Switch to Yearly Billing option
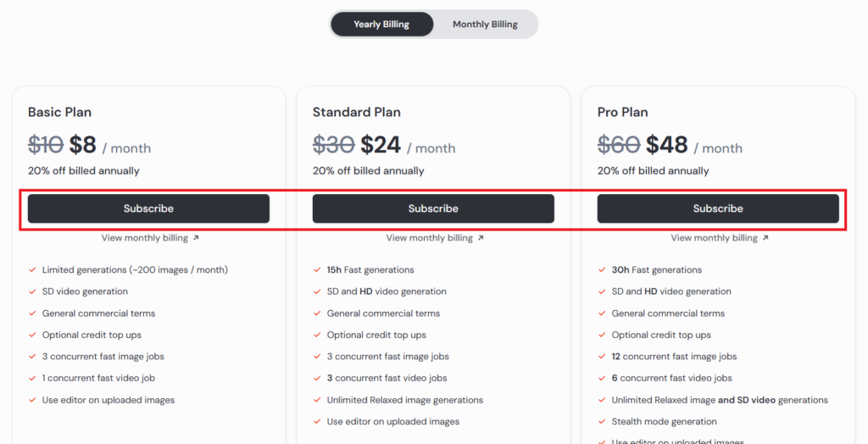 (x=381, y=25)
